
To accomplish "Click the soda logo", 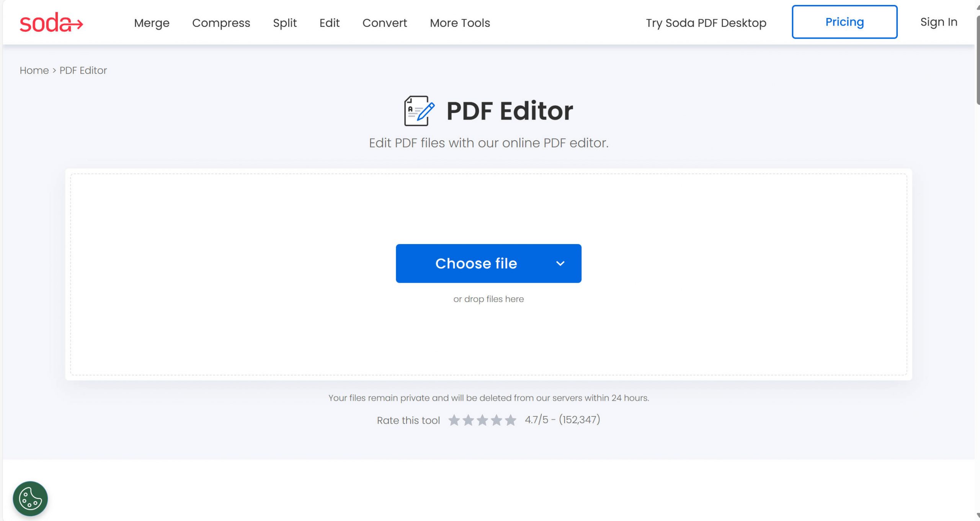I will coord(51,22).
